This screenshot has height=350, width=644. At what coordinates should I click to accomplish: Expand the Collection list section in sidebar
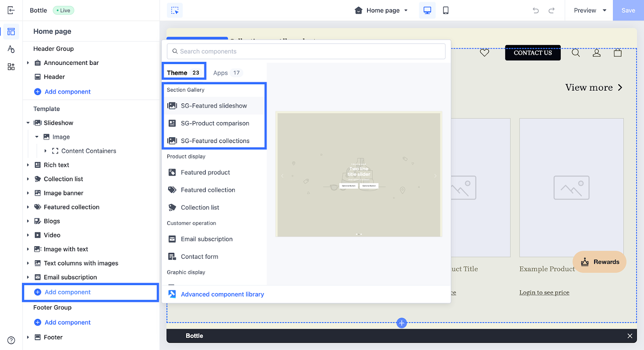point(28,179)
